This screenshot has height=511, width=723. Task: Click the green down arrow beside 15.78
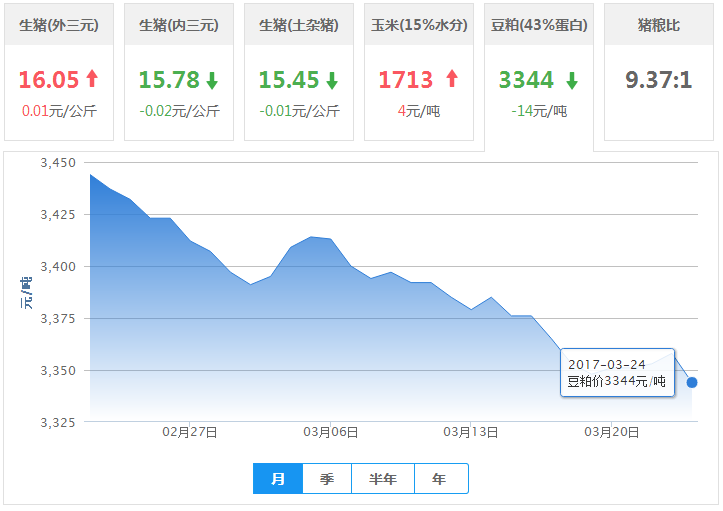click(x=212, y=81)
